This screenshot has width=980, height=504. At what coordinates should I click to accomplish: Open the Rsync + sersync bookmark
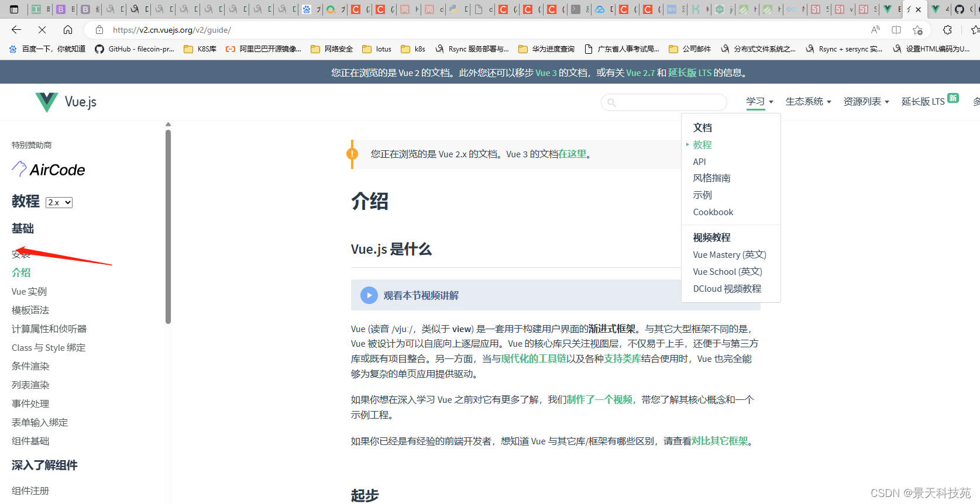tap(844, 49)
